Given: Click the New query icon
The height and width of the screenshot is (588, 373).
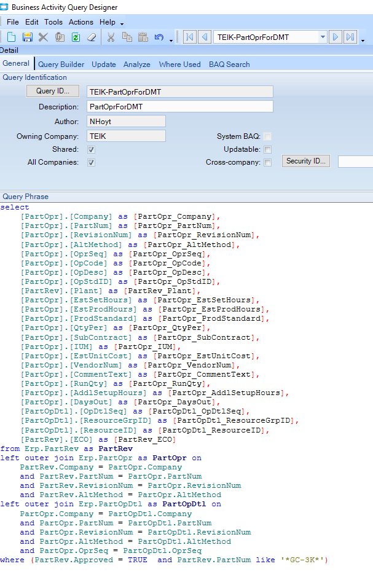Looking at the screenshot, I should pos(12,37).
